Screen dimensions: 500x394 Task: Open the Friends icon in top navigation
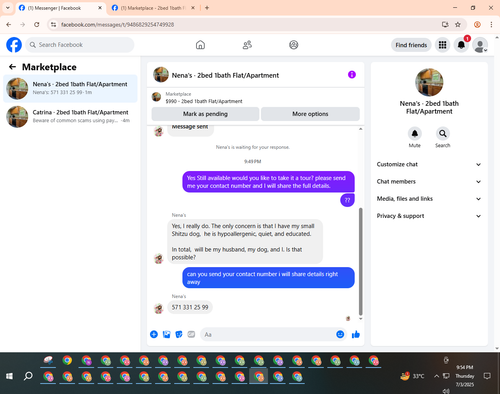point(247,45)
